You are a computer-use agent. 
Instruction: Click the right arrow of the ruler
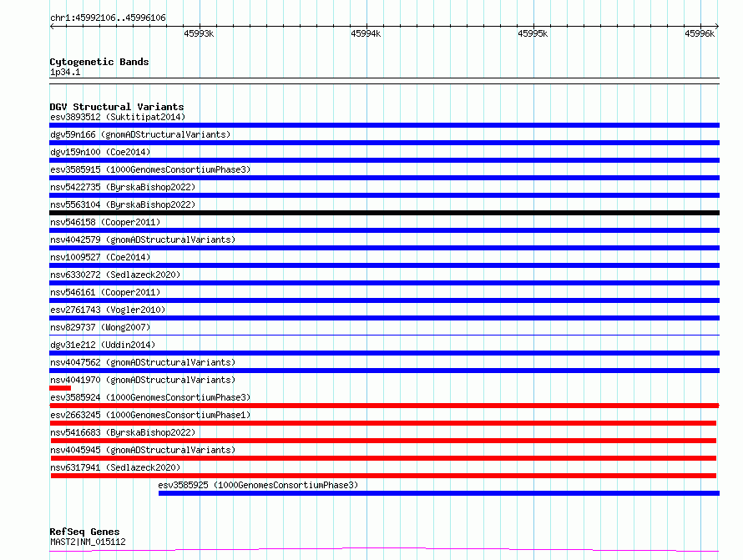point(717,26)
